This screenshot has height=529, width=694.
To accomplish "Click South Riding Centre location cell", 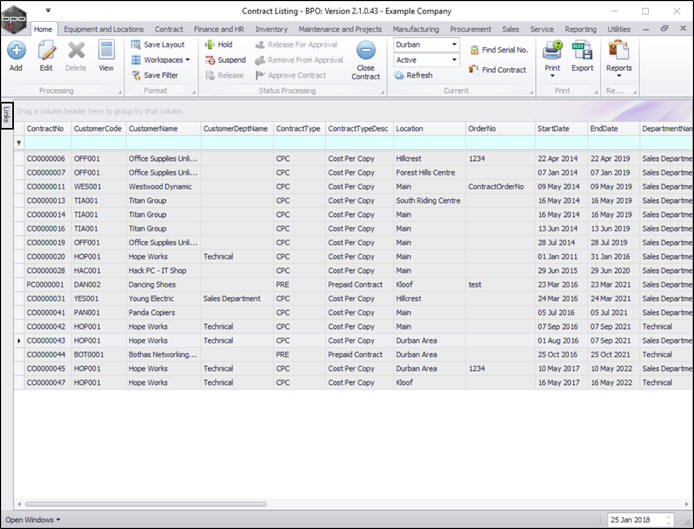I will coord(429,201).
